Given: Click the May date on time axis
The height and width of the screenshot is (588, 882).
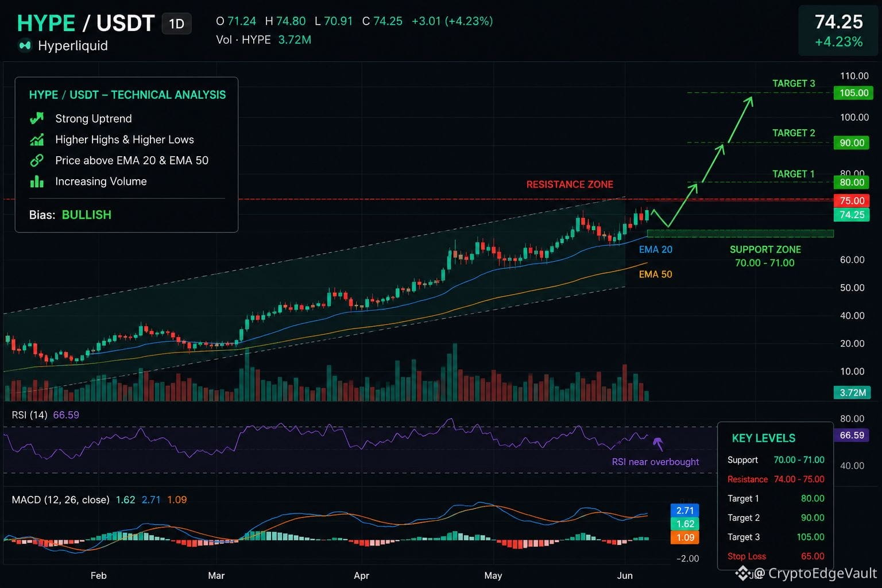Looking at the screenshot, I should tap(493, 575).
